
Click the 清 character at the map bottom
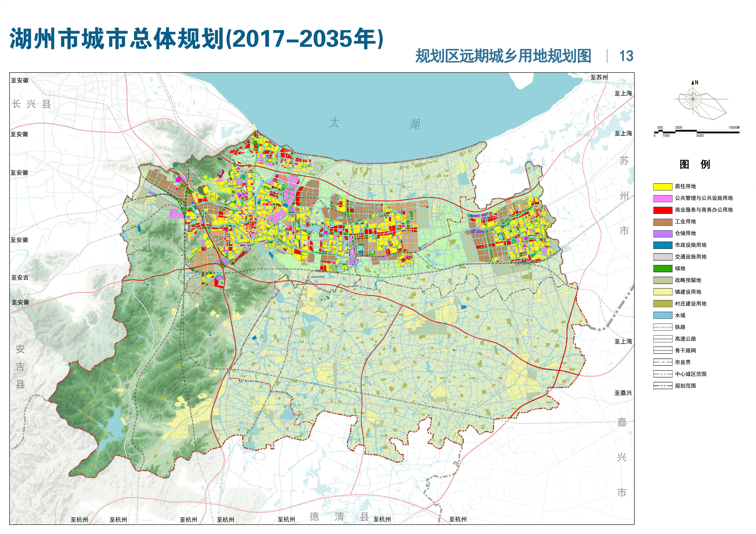(x=339, y=516)
